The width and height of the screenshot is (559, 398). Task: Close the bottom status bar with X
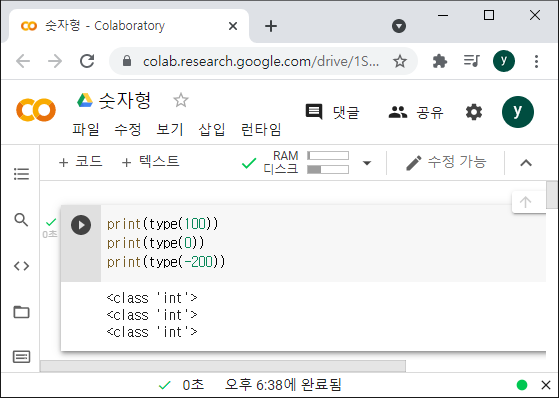pos(546,385)
